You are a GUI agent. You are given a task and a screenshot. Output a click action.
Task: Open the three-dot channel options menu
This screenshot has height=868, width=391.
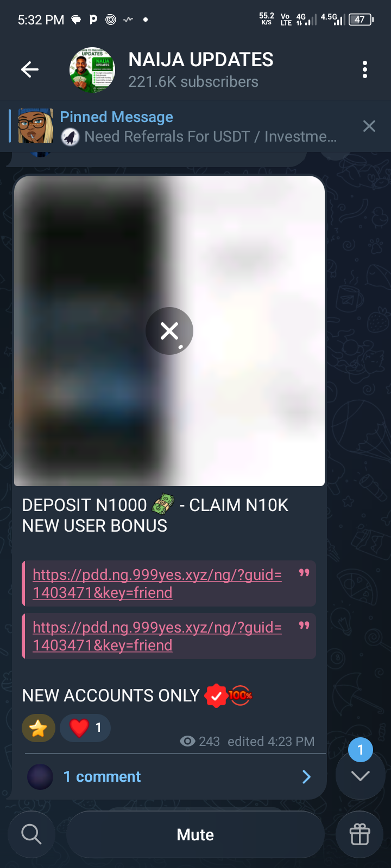(x=365, y=69)
